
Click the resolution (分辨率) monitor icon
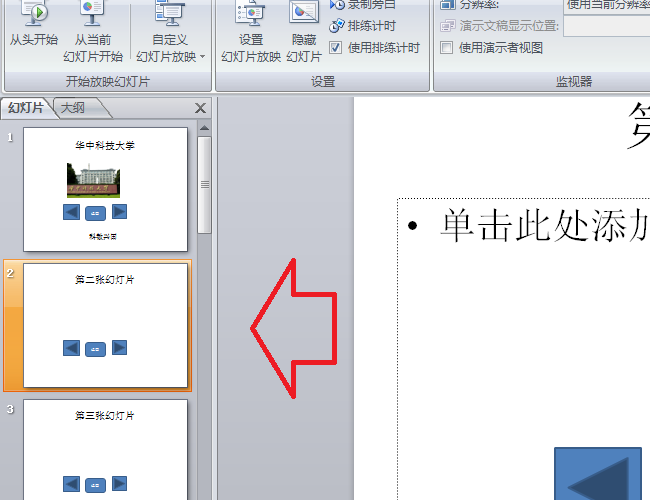[x=447, y=5]
